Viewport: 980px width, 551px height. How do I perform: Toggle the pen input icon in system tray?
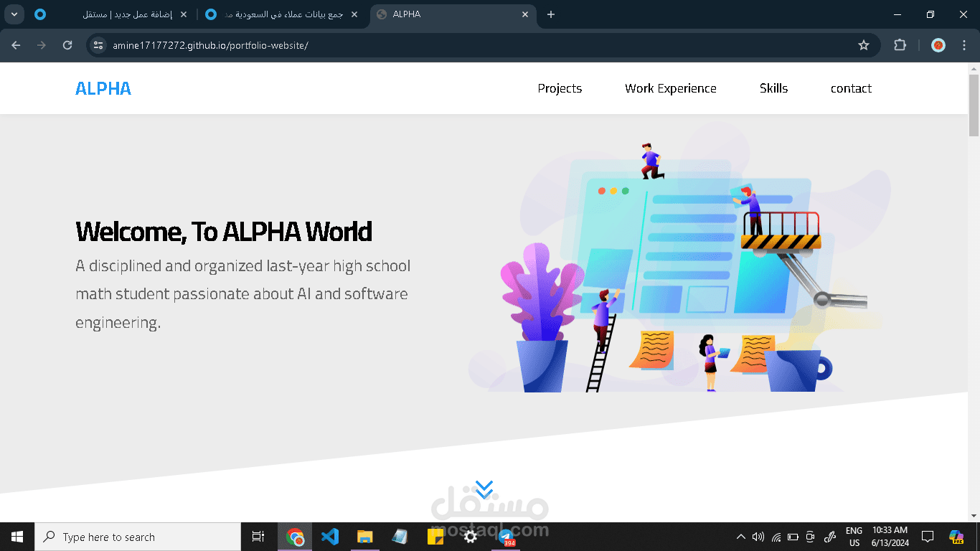[830, 536]
